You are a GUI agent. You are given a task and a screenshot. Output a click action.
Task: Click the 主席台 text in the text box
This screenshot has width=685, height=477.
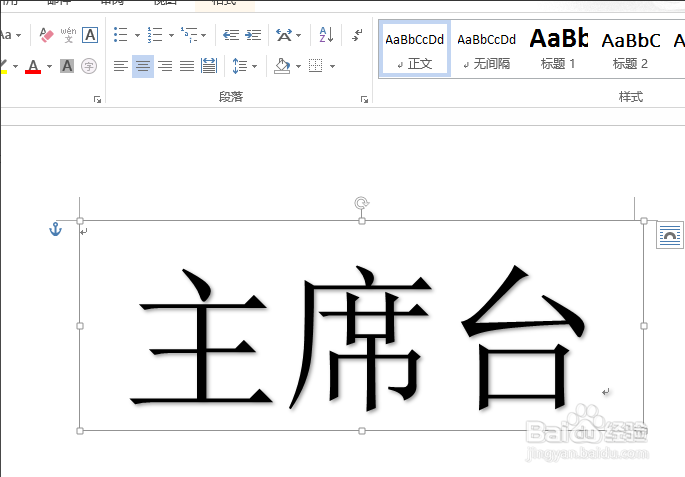click(x=358, y=338)
